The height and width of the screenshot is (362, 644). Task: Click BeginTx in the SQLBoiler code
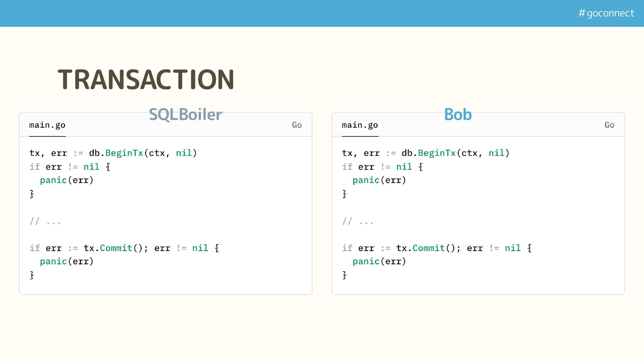tap(124, 153)
